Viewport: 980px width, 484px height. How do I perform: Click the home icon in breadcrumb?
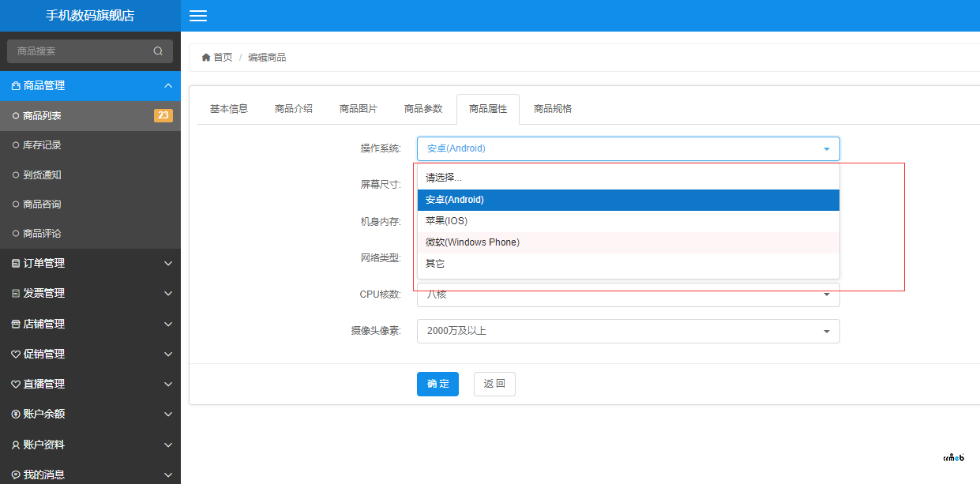(x=206, y=58)
